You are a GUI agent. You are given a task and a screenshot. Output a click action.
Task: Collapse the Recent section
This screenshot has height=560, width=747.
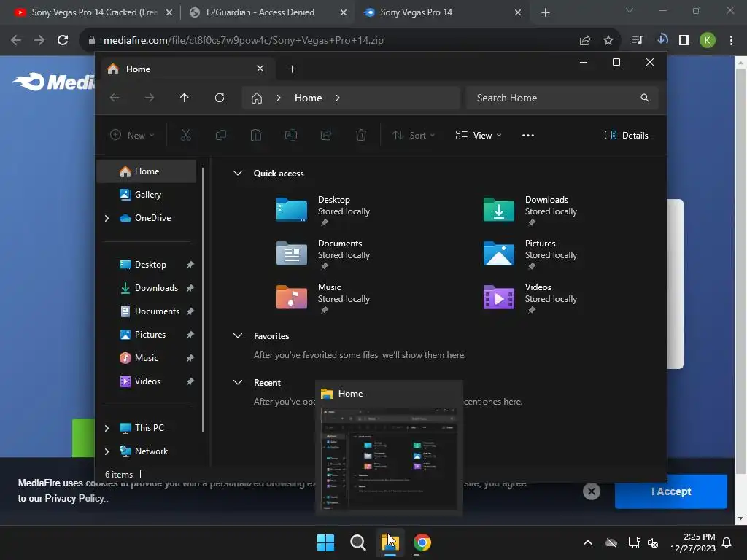[238, 382]
